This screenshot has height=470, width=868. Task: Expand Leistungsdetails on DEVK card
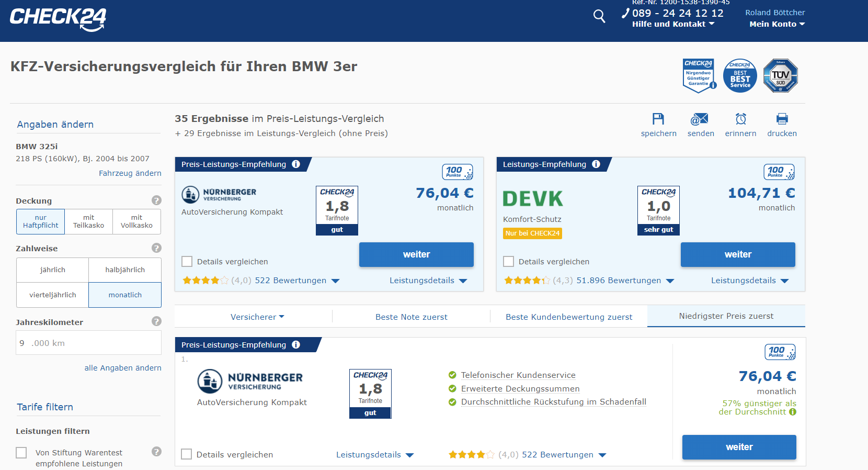click(750, 281)
